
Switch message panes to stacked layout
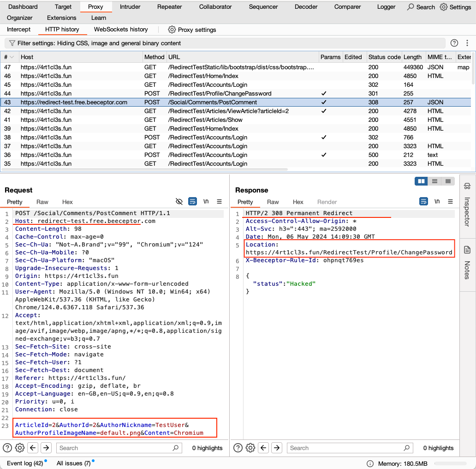click(434, 181)
